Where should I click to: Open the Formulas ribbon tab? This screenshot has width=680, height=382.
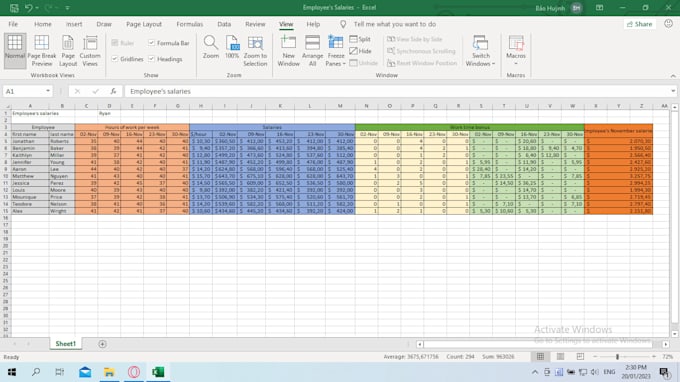[190, 24]
